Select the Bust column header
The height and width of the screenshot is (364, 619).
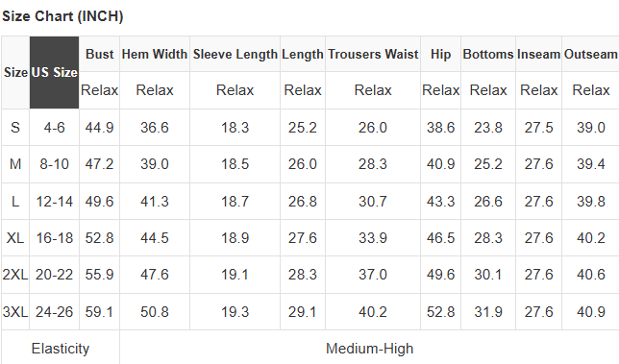100,54
